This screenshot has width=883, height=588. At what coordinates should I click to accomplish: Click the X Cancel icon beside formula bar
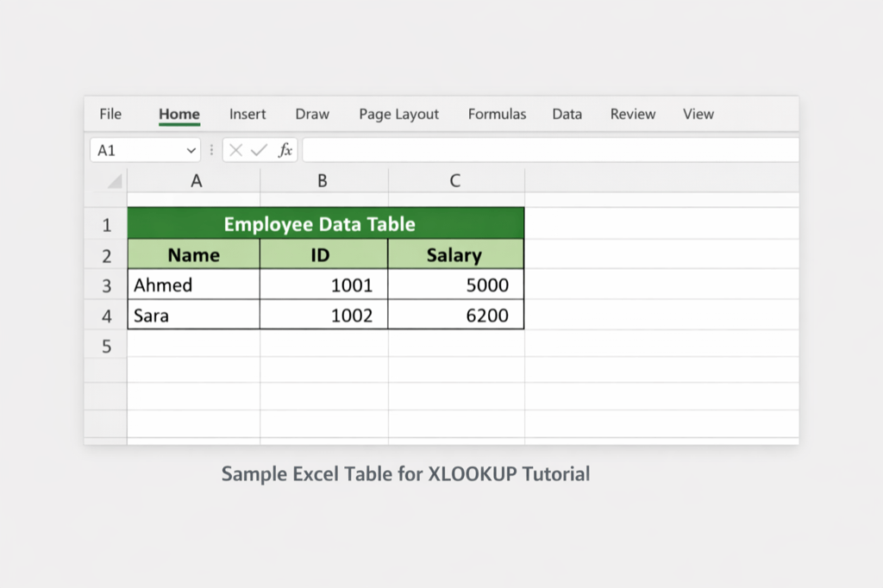(x=236, y=149)
